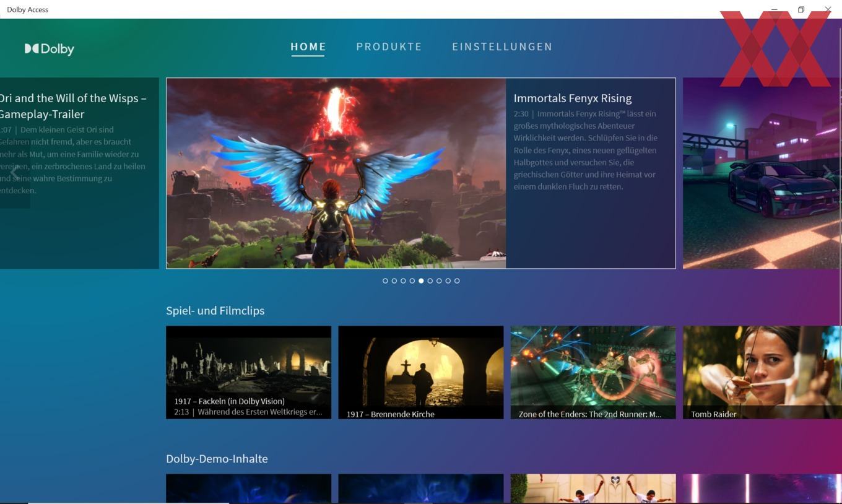The height and width of the screenshot is (504, 842).
Task: Open the neon race car carousel card
Action: tap(762, 173)
